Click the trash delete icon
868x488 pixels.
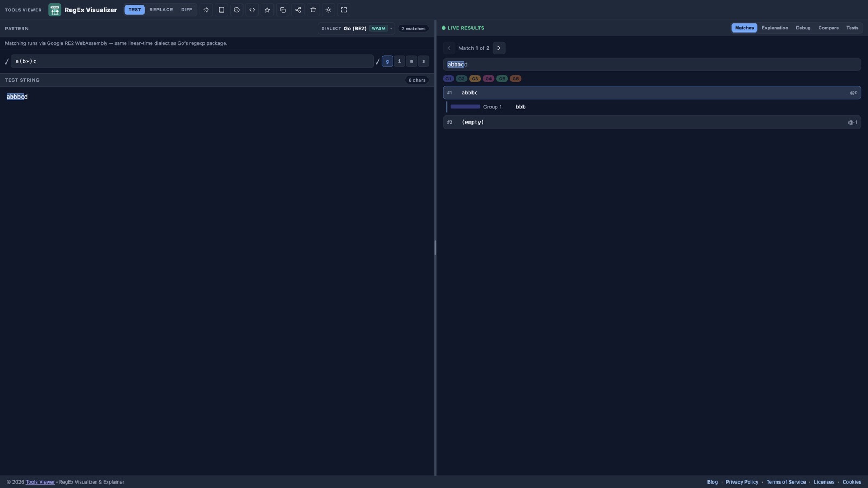313,10
